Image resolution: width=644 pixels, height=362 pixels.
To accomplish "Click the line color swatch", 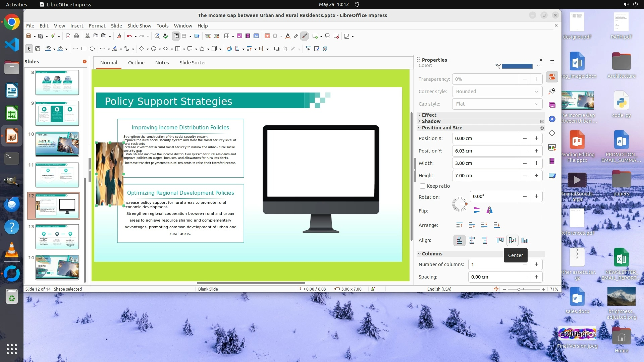I will click(x=517, y=66).
